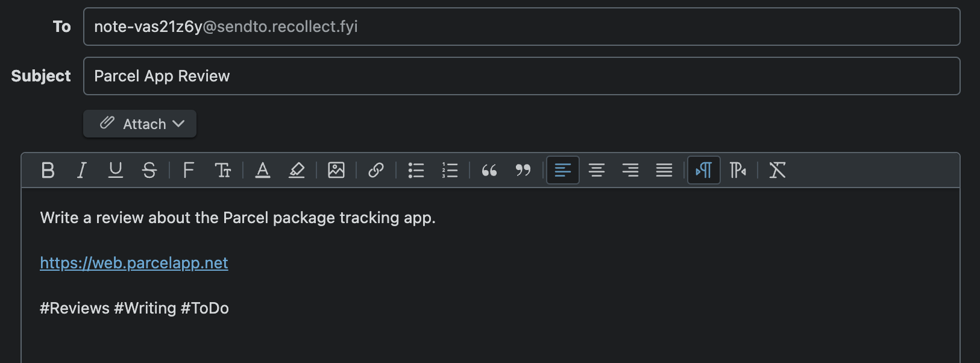Open the web.parcelapp.net link
Image resolution: width=980 pixels, height=363 pixels.
click(134, 263)
